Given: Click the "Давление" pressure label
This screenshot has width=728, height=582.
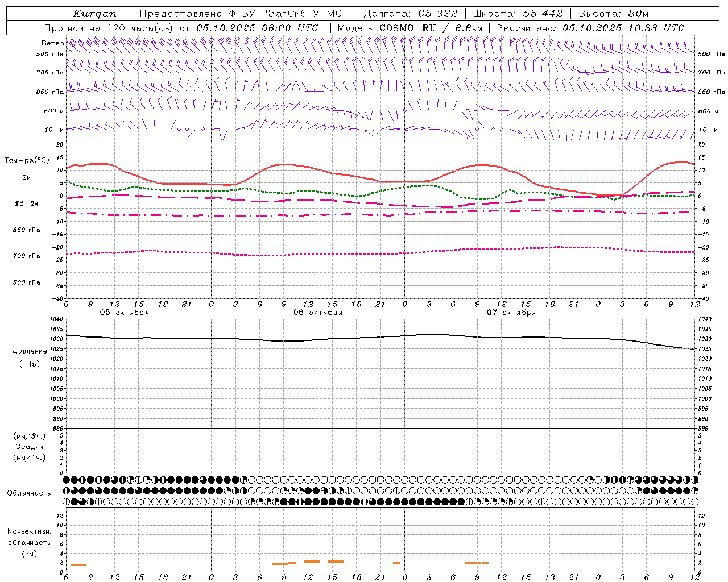Looking at the screenshot, I should 30,351.
